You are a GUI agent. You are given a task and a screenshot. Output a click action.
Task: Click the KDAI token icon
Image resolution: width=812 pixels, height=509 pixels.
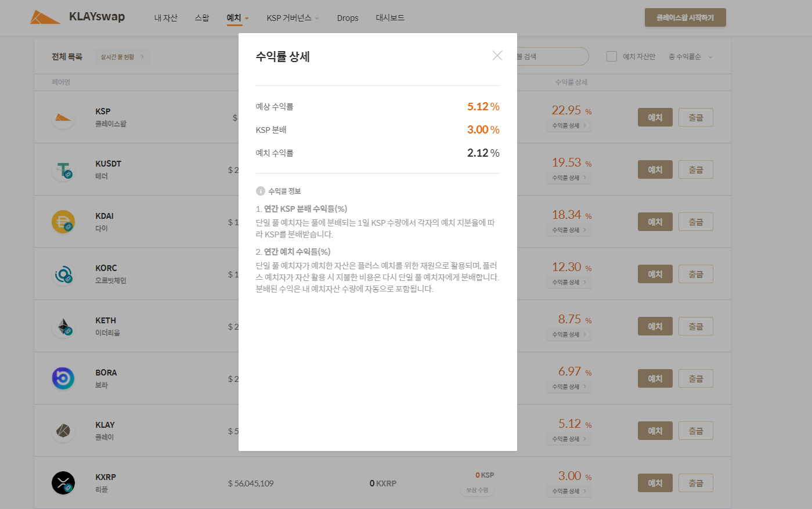click(x=63, y=222)
